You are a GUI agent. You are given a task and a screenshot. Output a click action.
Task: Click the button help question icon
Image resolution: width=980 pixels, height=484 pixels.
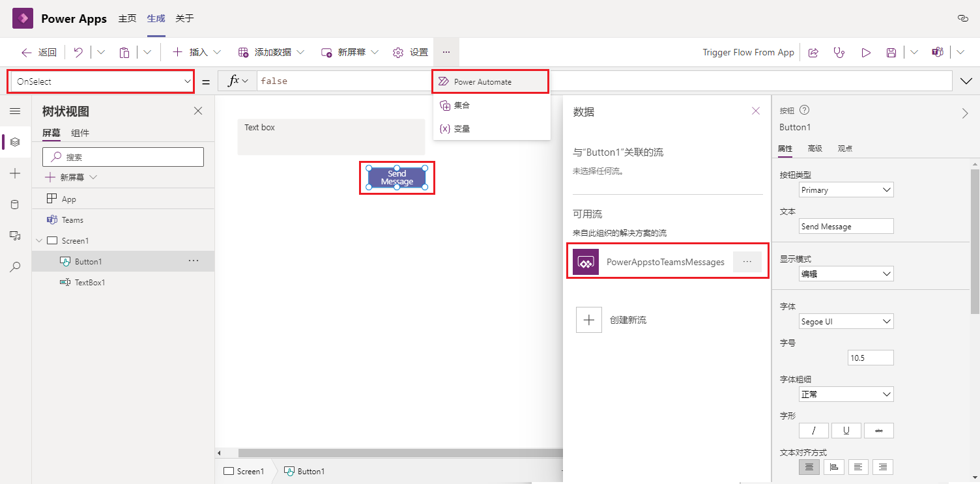pyautogui.click(x=804, y=110)
